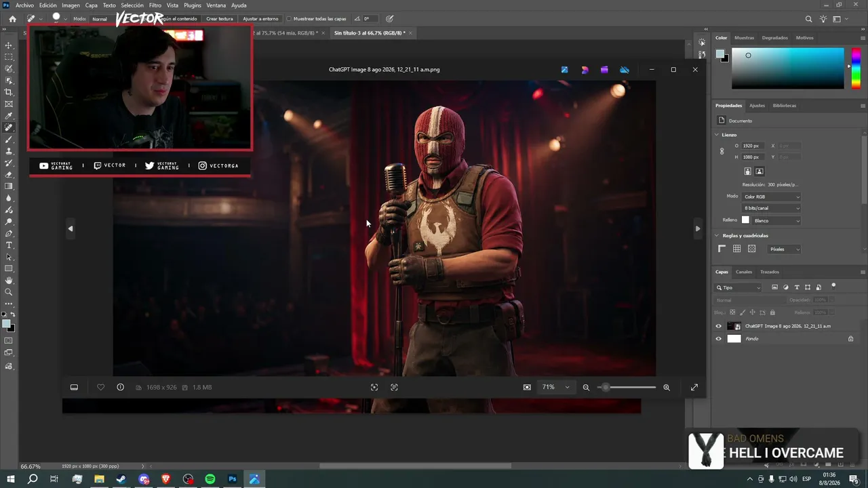Hide the Fondo layer
868x488 pixels.
(x=719, y=338)
